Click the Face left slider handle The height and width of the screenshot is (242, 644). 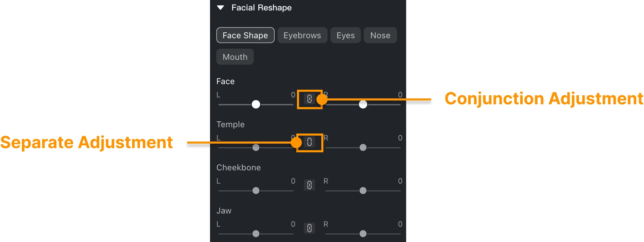point(256,104)
